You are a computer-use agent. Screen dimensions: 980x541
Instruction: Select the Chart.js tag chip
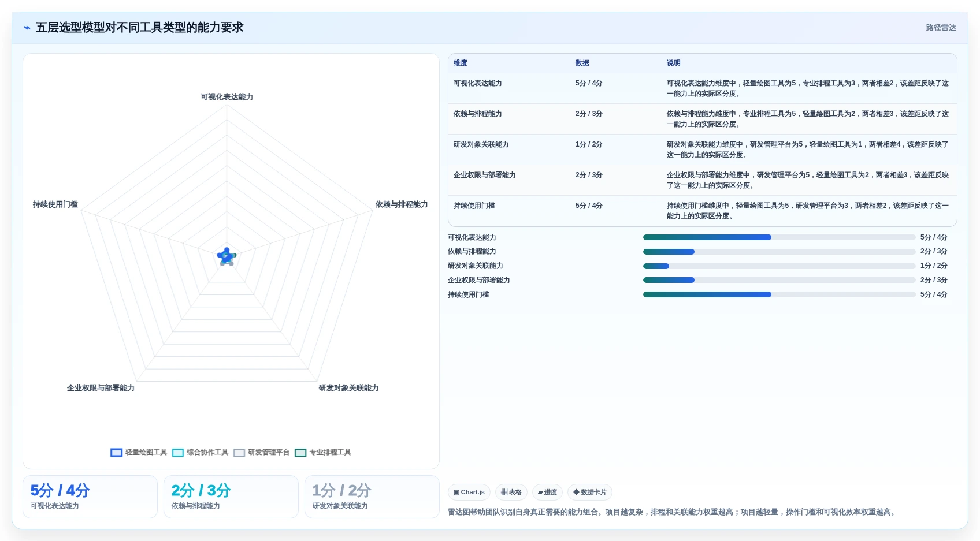(469, 493)
